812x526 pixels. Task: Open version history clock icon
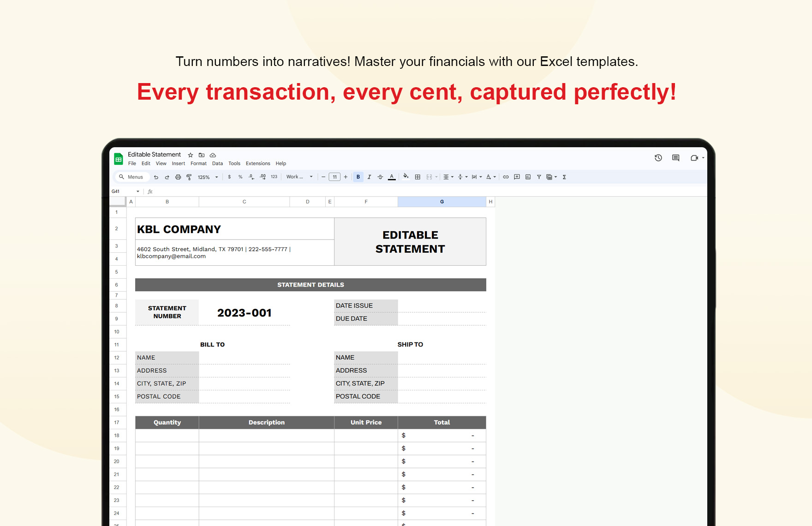tap(658, 158)
